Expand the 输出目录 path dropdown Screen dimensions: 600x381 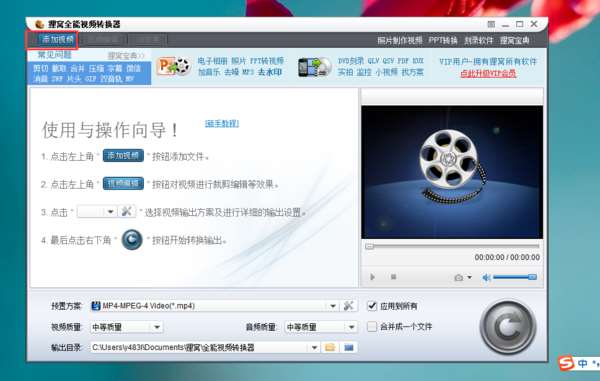pos(315,347)
